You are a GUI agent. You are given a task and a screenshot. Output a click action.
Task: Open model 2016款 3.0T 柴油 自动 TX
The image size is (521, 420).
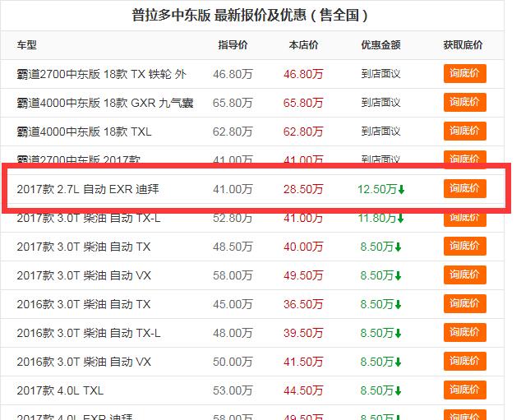(84, 304)
